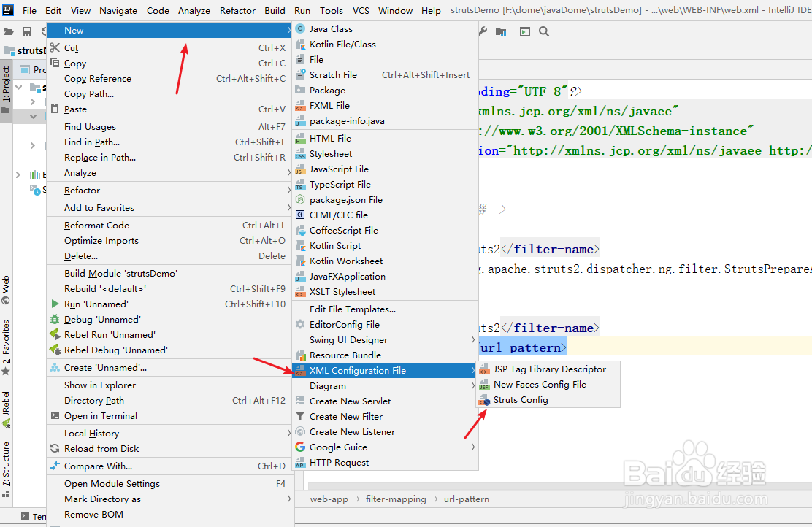Create a new Package
This screenshot has width=812, height=527.
pos(386,90)
